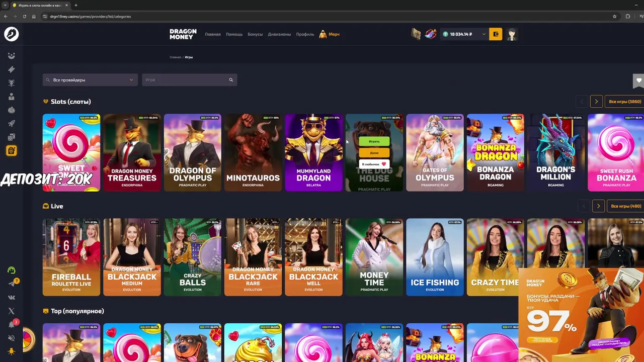The image size is (644, 362).
Task: Expand the balance currency dropdown
Action: pyautogui.click(x=484, y=34)
